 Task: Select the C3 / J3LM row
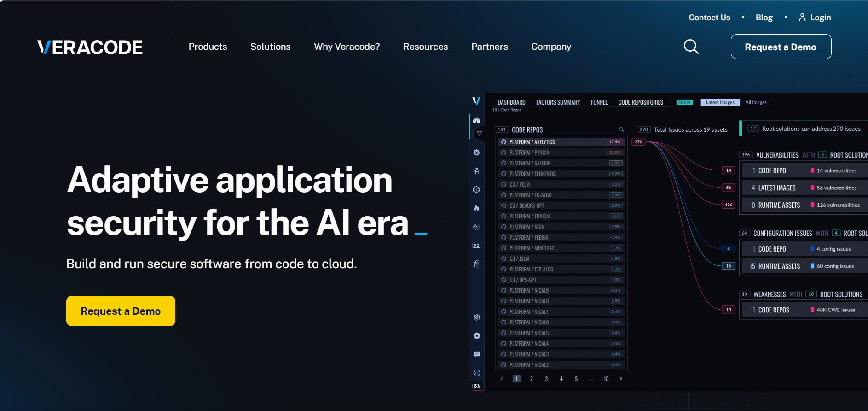561,258
